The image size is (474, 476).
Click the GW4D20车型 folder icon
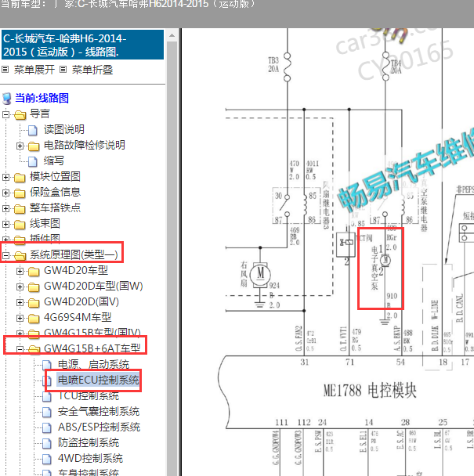click(x=34, y=271)
